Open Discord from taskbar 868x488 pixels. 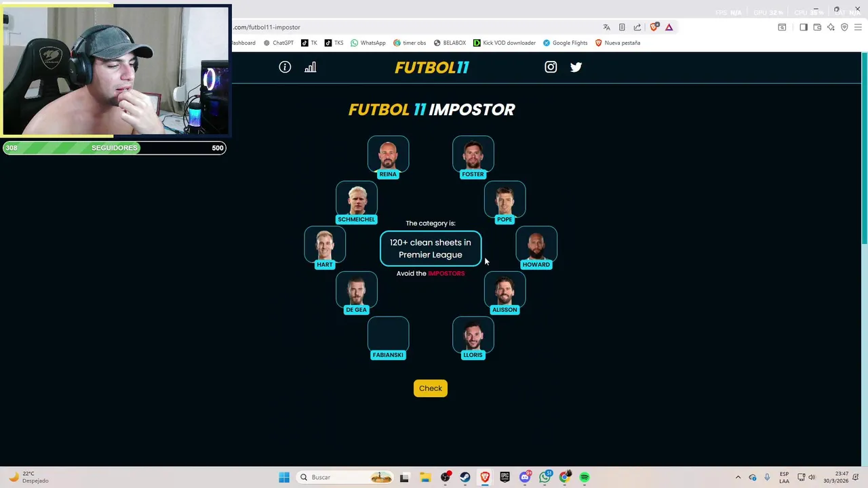click(x=525, y=477)
